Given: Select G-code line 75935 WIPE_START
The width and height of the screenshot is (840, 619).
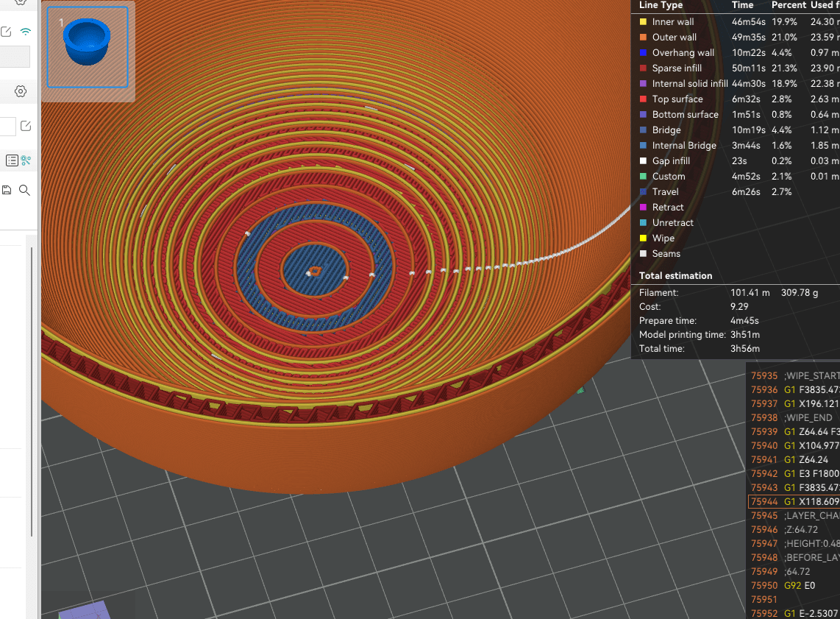Looking at the screenshot, I should (x=794, y=376).
